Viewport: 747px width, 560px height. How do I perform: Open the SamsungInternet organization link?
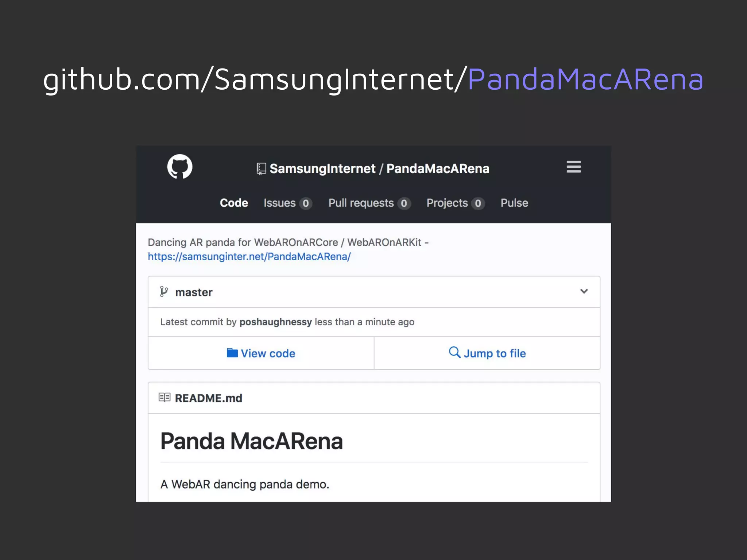coord(322,169)
